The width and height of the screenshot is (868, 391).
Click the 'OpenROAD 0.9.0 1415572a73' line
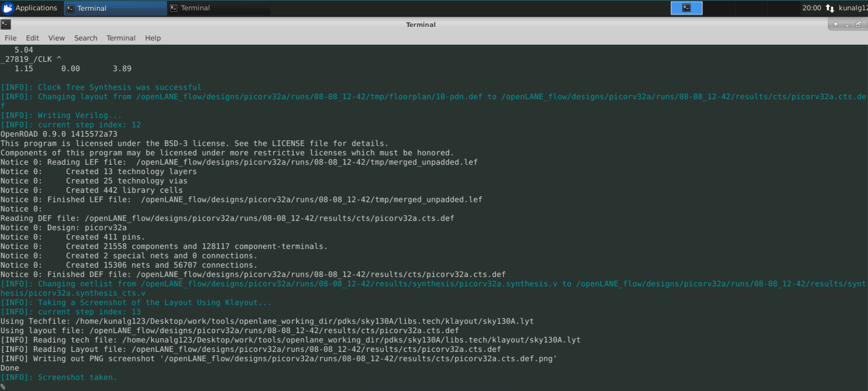coord(59,134)
